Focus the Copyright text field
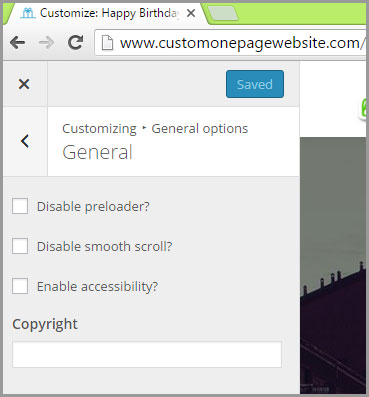369x397 pixels. (x=147, y=354)
